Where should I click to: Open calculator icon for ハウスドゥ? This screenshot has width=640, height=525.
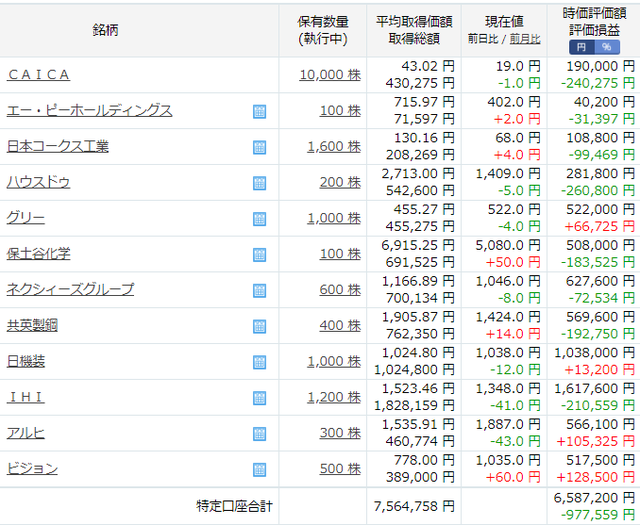coord(260,183)
